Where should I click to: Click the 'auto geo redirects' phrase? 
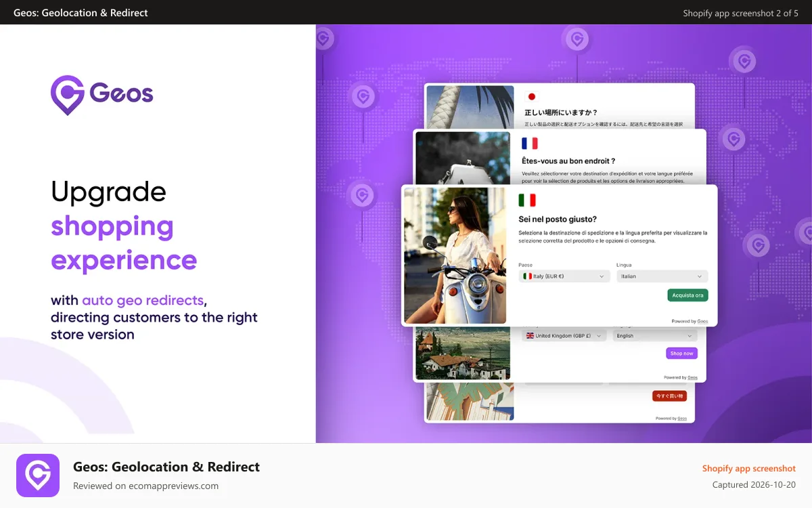[143, 300]
